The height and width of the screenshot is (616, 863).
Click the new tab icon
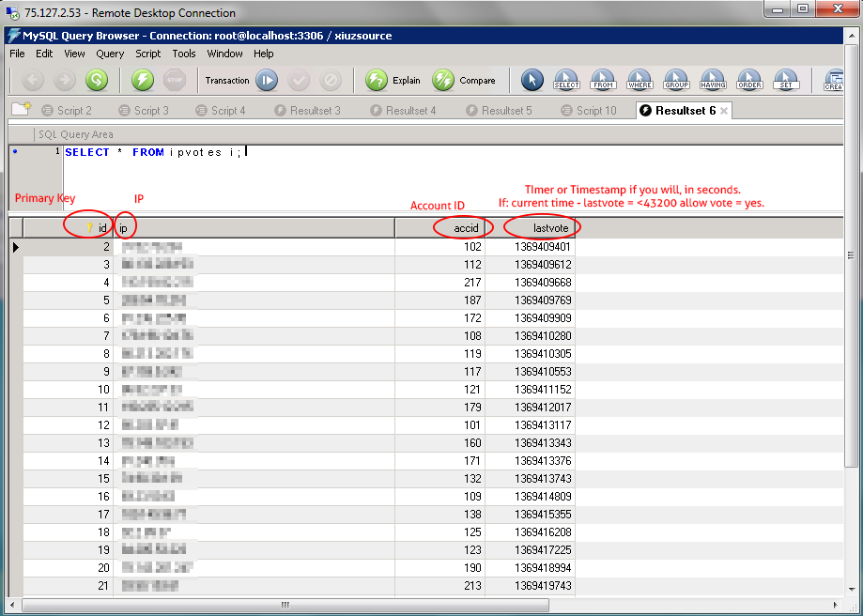coord(21,108)
